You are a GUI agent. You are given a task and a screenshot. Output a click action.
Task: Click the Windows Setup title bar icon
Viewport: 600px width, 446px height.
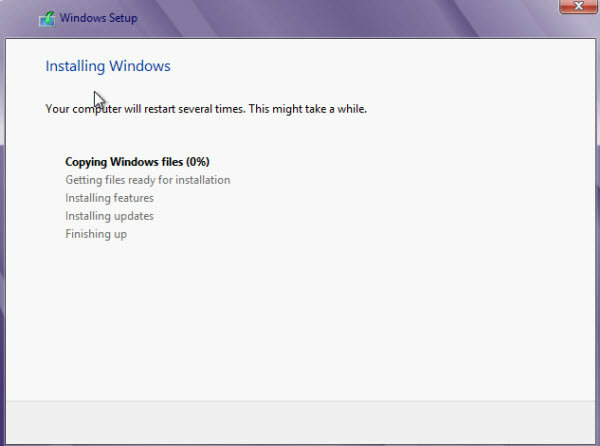(47, 19)
